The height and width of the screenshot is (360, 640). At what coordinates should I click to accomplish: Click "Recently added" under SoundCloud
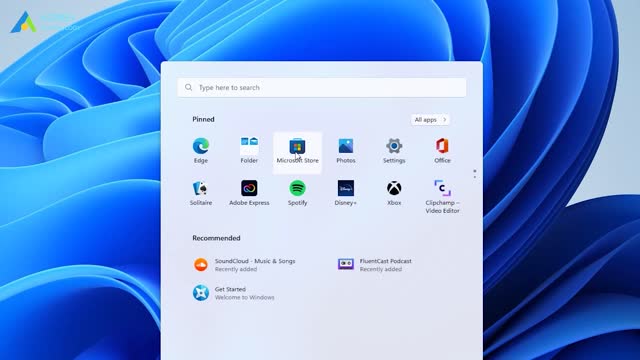236,269
